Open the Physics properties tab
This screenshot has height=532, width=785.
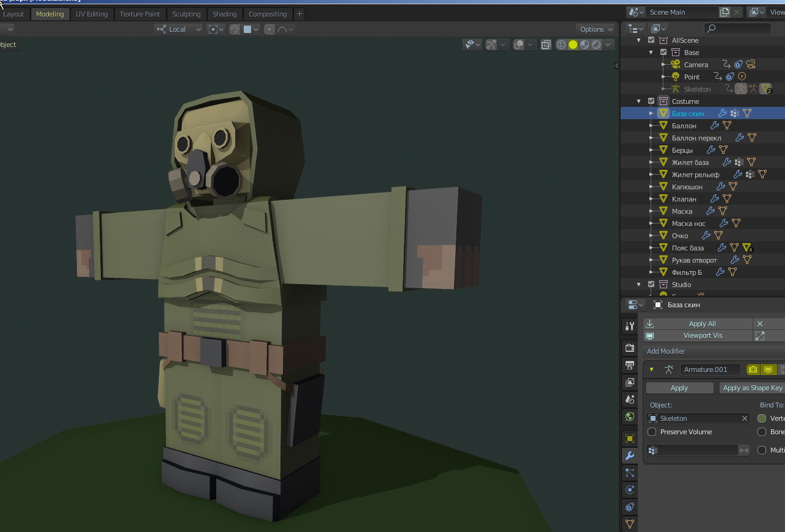pyautogui.click(x=630, y=490)
